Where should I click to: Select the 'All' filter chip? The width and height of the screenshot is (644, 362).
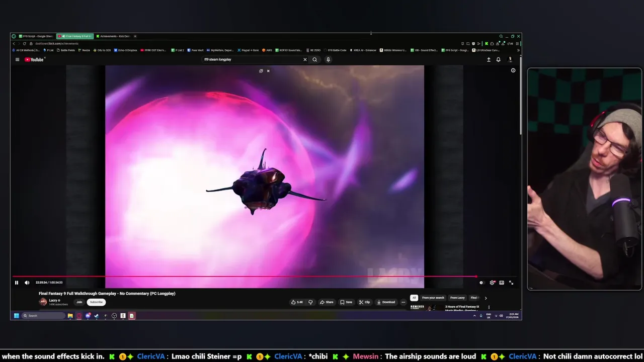[414, 298]
